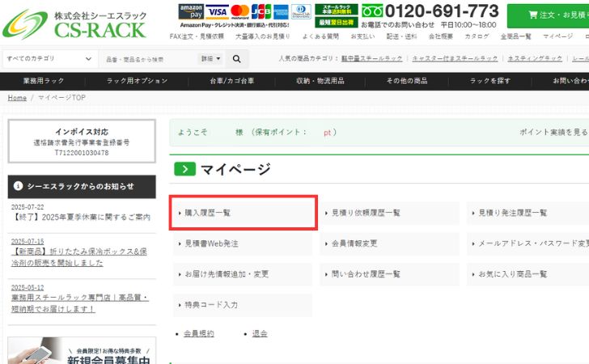Click the info icon in お知らせ header

[18, 186]
